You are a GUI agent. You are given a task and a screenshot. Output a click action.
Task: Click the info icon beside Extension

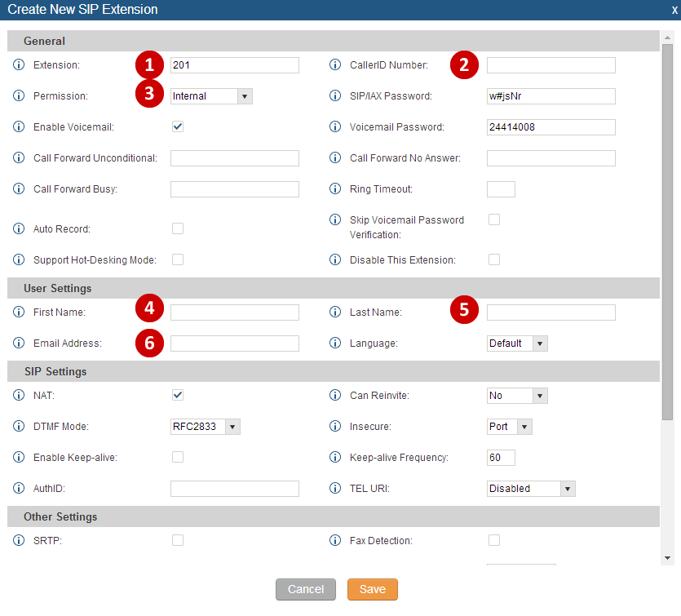point(20,65)
